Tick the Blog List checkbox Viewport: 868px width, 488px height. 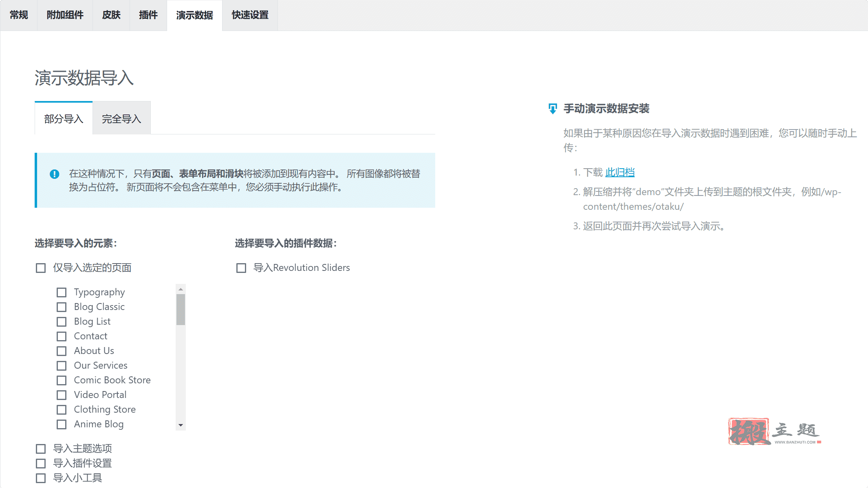click(x=62, y=322)
